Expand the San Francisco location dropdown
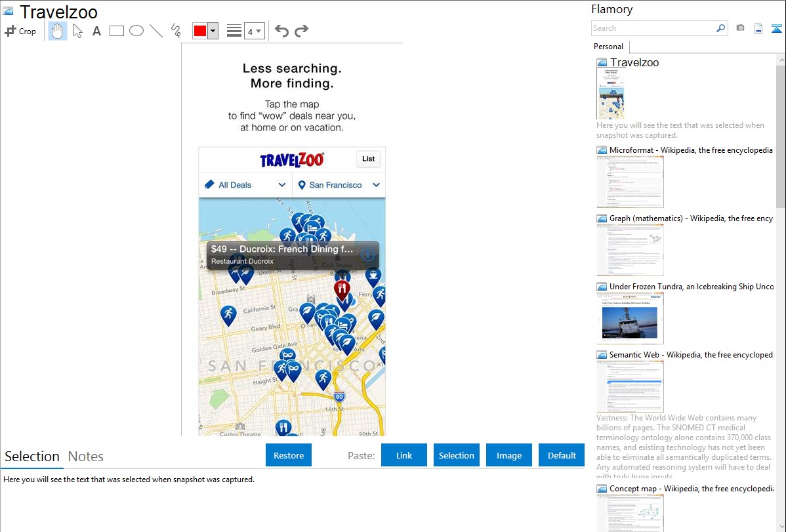 point(339,185)
